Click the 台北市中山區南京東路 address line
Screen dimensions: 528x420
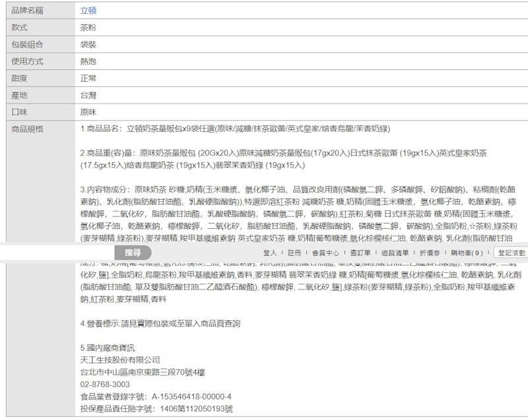tap(143, 373)
